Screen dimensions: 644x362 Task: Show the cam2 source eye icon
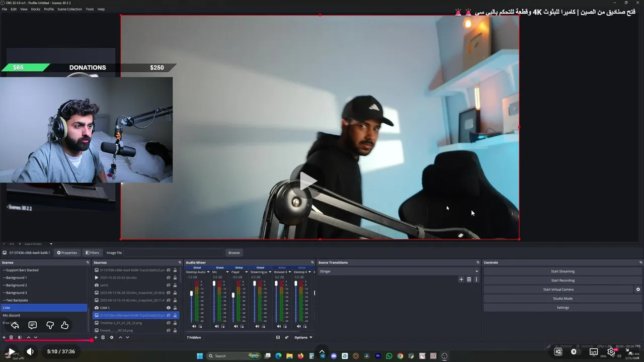click(169, 285)
